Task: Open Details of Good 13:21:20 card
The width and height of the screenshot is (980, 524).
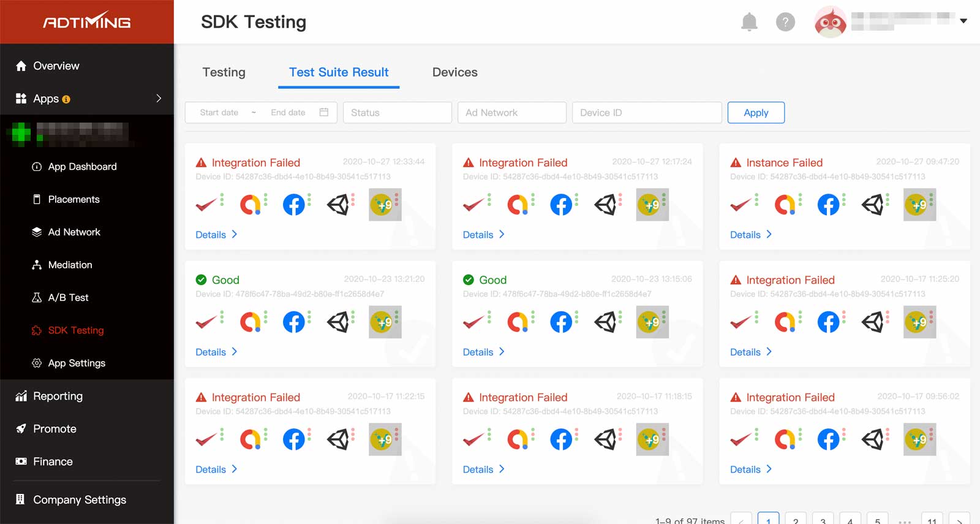Action: (x=216, y=352)
